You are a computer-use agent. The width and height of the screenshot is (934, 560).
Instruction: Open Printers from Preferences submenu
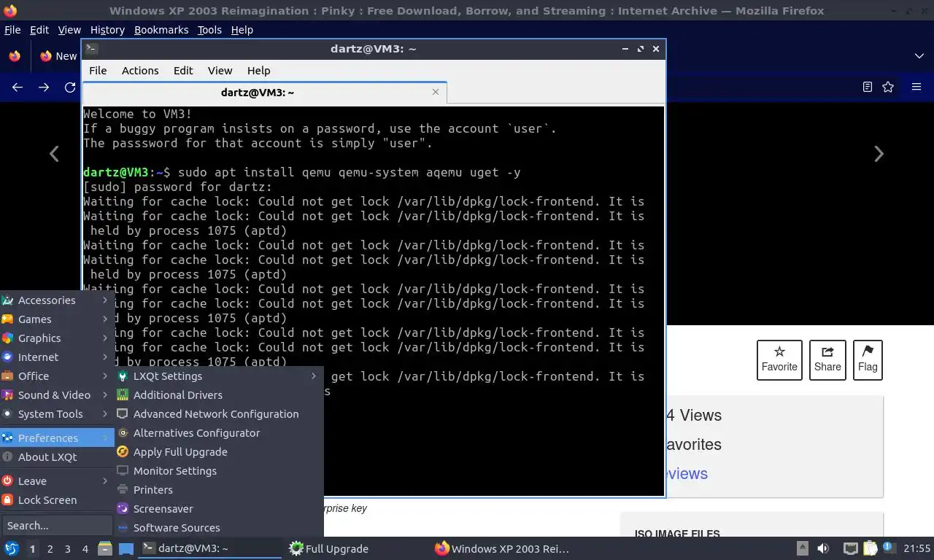pyautogui.click(x=219, y=490)
